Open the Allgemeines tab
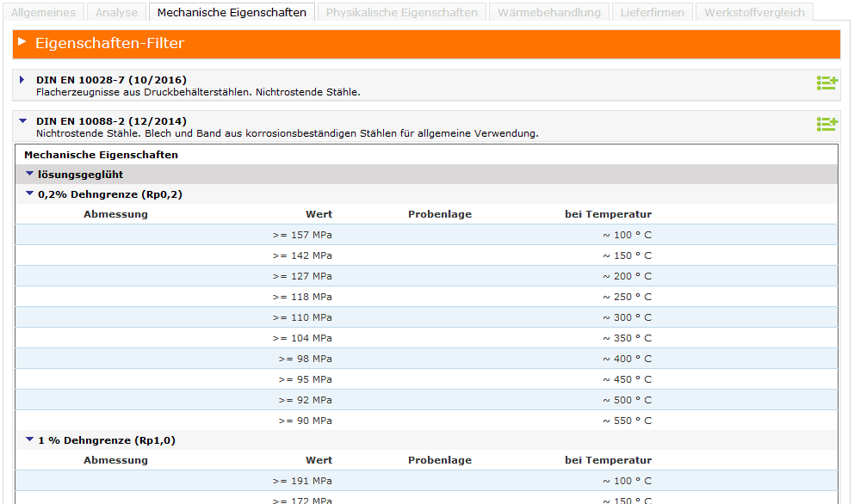This screenshot has height=504, width=854. pos(42,13)
